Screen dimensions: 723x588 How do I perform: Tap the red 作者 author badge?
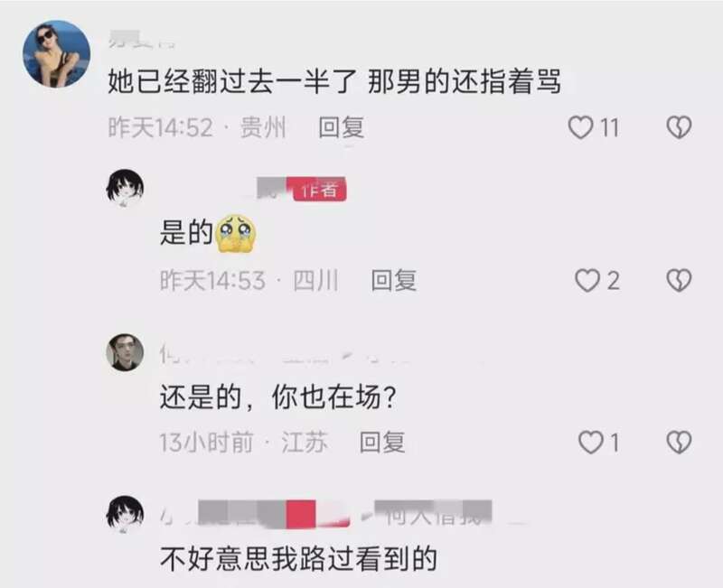point(320,190)
